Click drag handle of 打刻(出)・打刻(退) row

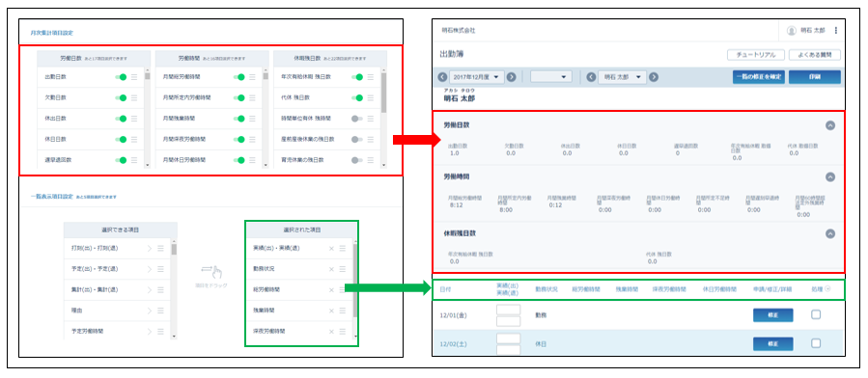click(x=160, y=248)
